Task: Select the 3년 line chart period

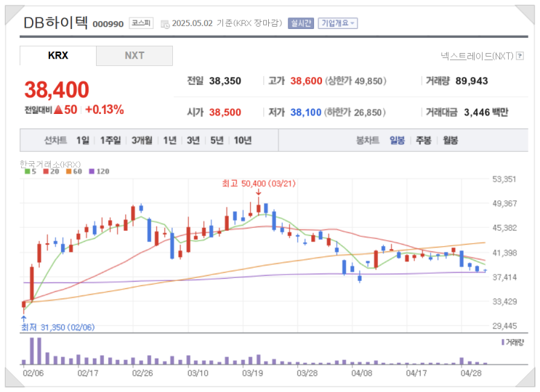Action: (x=193, y=140)
